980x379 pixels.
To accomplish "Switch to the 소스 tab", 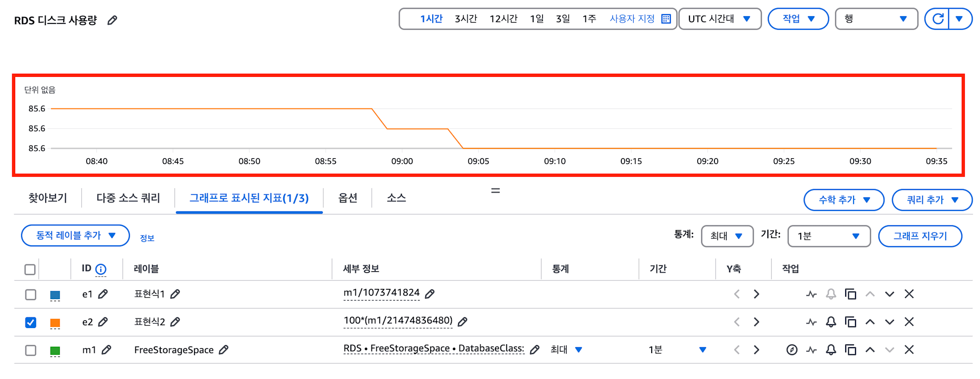I will click(396, 198).
